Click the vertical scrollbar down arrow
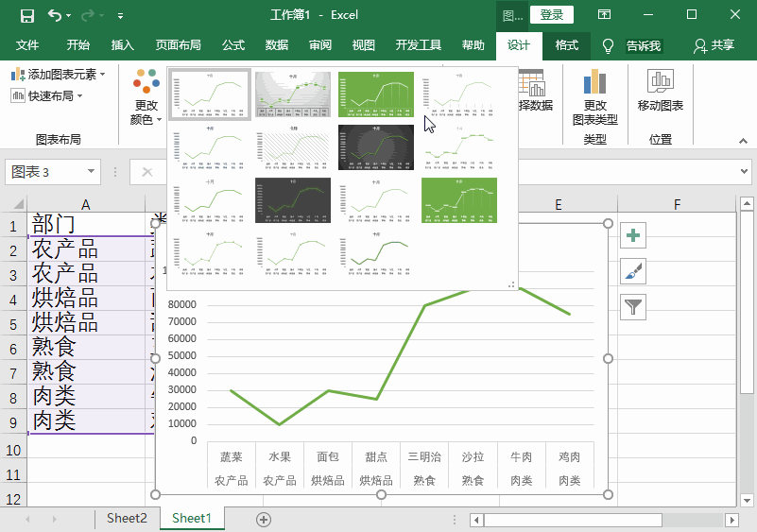757x532 pixels. point(747,500)
